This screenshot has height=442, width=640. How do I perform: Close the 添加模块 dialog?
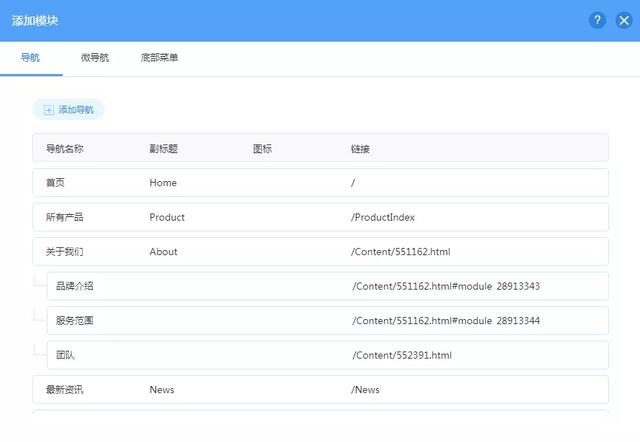click(x=624, y=20)
